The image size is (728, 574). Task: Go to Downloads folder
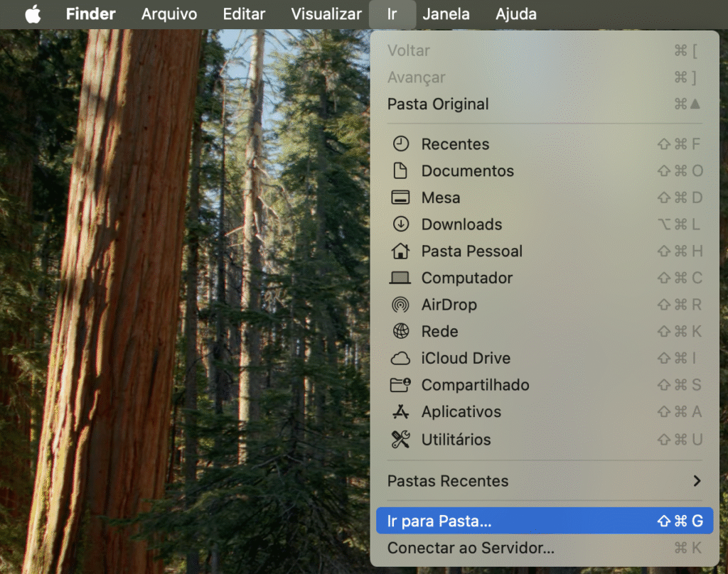click(x=544, y=224)
